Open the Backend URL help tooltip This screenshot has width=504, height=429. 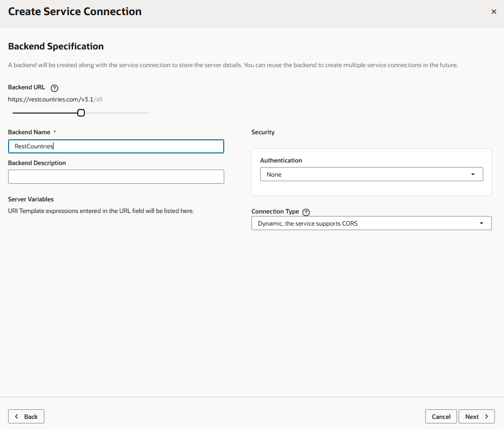pyautogui.click(x=54, y=87)
